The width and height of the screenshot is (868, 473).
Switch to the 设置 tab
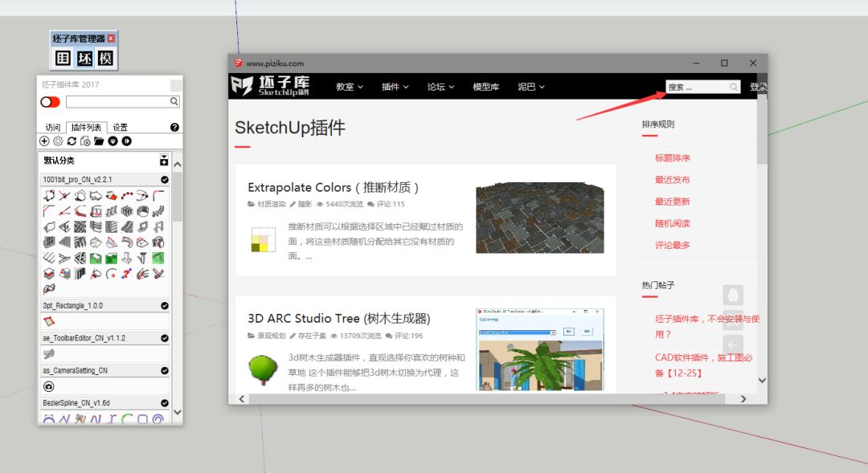pos(120,127)
